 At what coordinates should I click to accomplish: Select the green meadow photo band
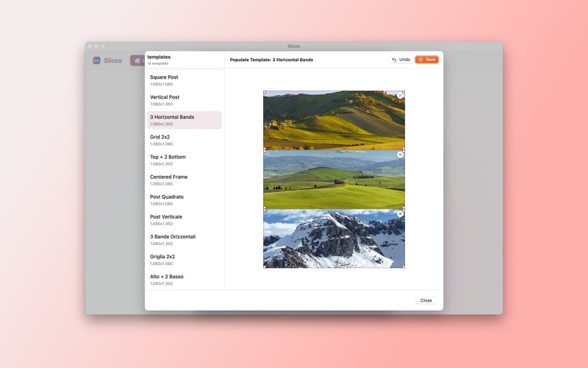point(334,180)
